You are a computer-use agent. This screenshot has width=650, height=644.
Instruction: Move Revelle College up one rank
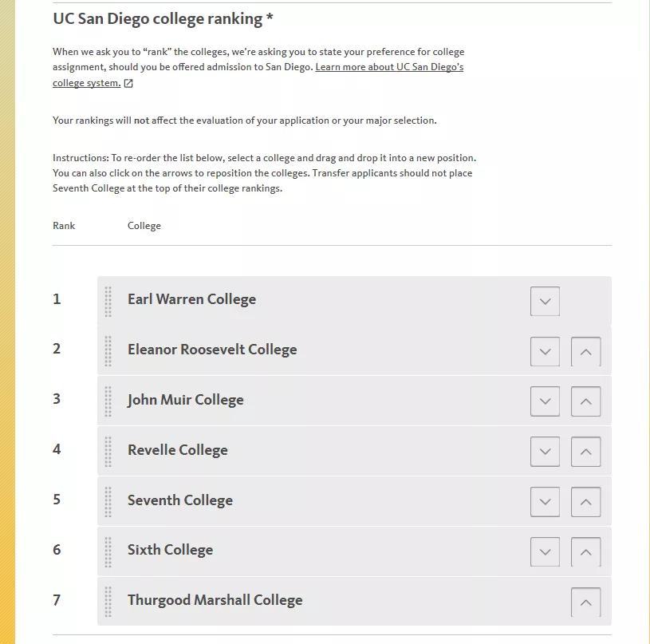click(585, 452)
